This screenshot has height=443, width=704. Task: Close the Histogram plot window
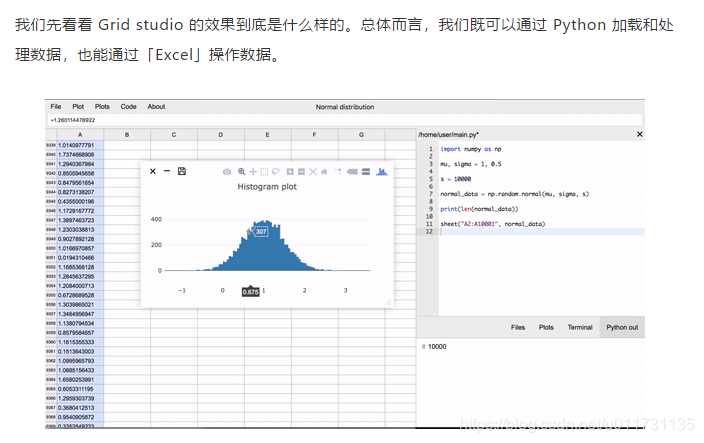click(153, 171)
